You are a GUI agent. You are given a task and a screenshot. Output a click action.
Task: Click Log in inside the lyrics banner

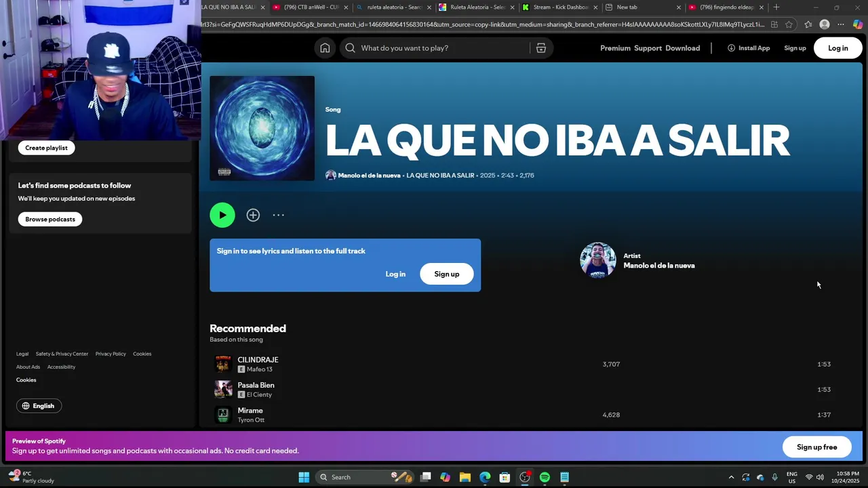395,274
